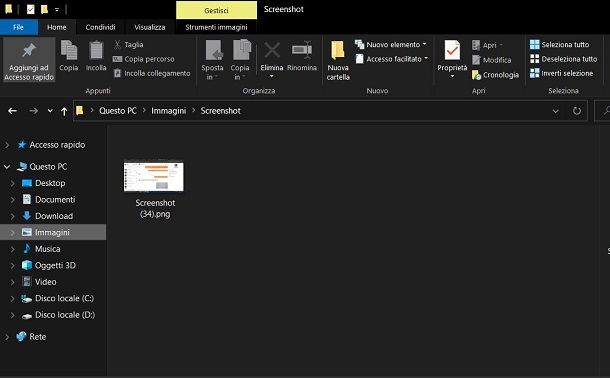Click Immagini in the address path

coord(168,111)
